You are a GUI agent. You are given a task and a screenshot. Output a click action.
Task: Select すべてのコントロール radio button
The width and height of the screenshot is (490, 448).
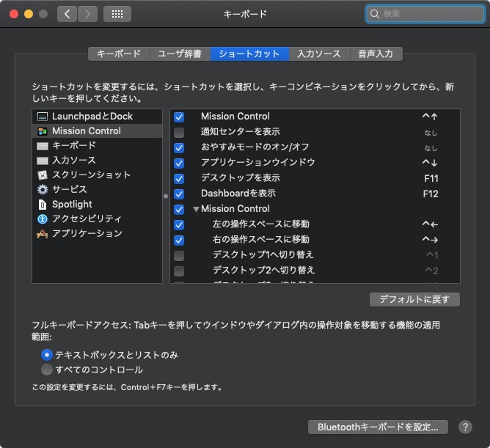tap(46, 370)
